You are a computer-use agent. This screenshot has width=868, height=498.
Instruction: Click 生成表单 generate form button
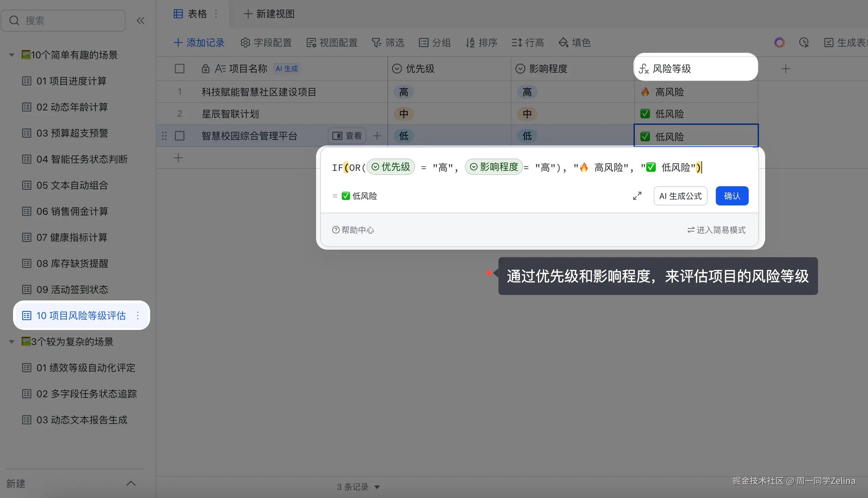point(846,43)
